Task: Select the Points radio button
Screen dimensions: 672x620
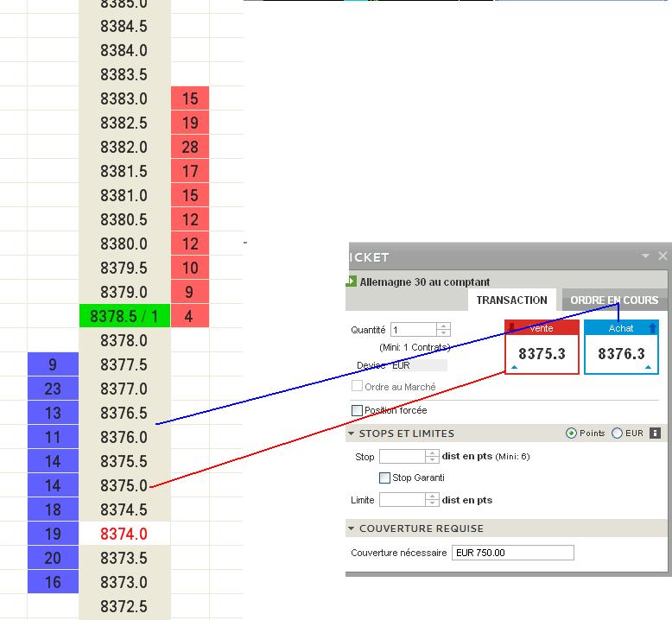Action: (x=571, y=433)
